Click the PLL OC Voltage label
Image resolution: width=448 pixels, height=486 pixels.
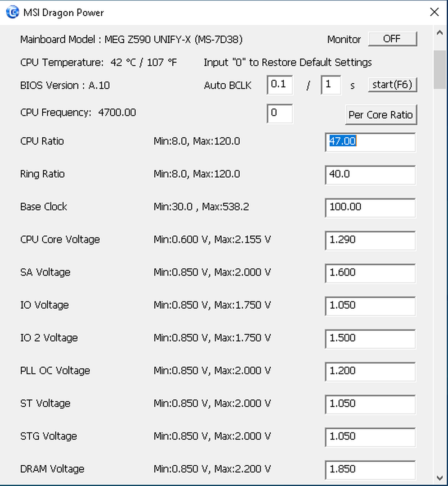coord(55,370)
